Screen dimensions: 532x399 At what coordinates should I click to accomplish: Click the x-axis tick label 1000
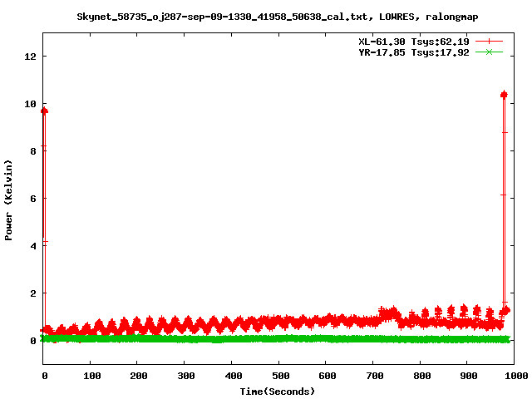point(515,376)
